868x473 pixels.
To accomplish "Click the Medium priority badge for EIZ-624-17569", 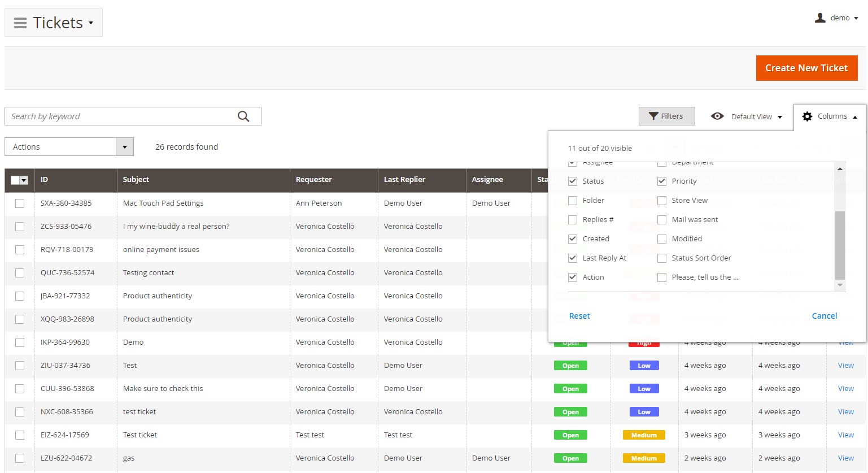I will (644, 435).
